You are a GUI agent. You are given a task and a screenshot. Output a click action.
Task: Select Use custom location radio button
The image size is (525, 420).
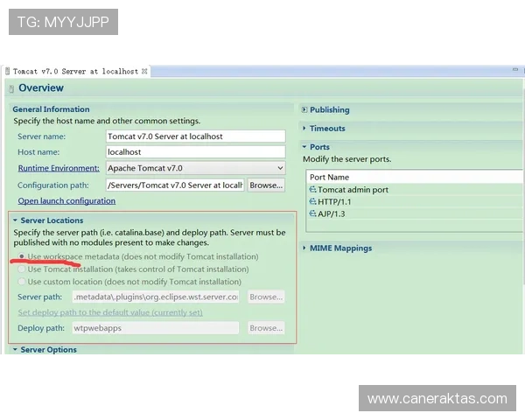coord(22,282)
